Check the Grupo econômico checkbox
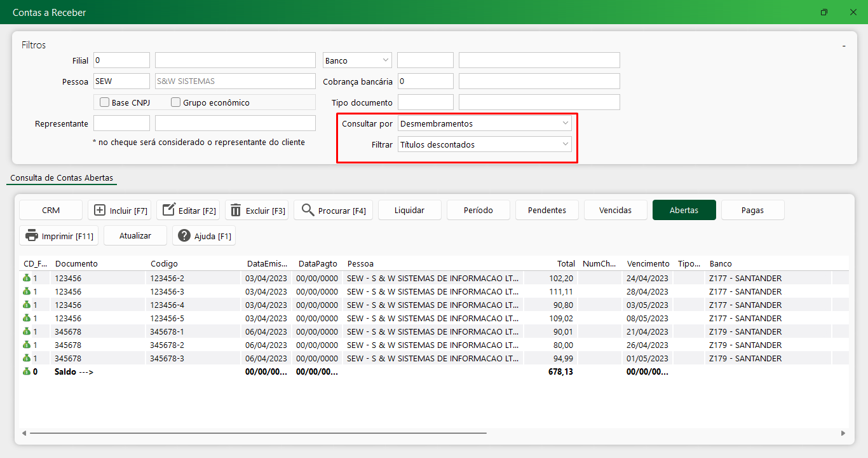The image size is (868, 458). [176, 102]
